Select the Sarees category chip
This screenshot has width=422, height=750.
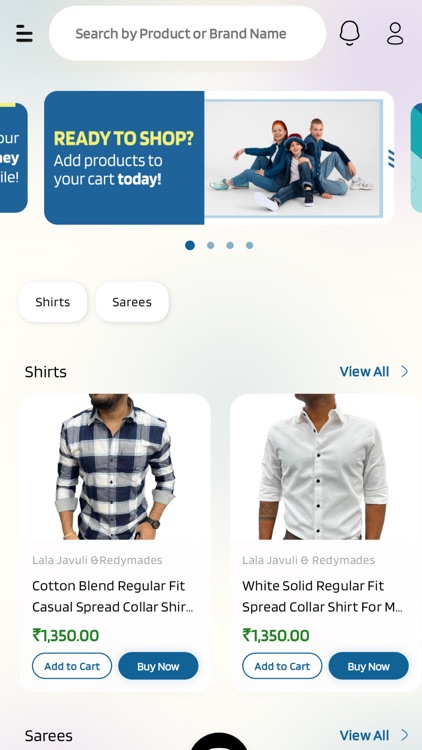(132, 302)
